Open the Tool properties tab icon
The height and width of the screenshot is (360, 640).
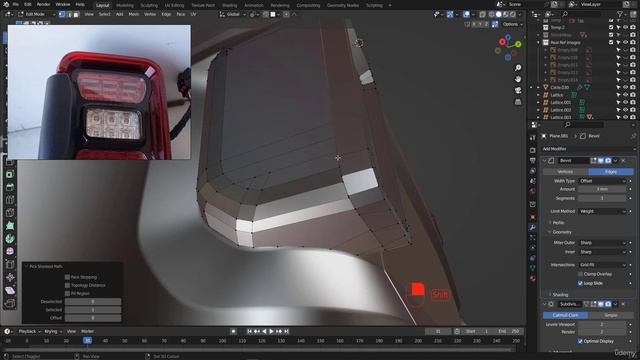pos(533,138)
